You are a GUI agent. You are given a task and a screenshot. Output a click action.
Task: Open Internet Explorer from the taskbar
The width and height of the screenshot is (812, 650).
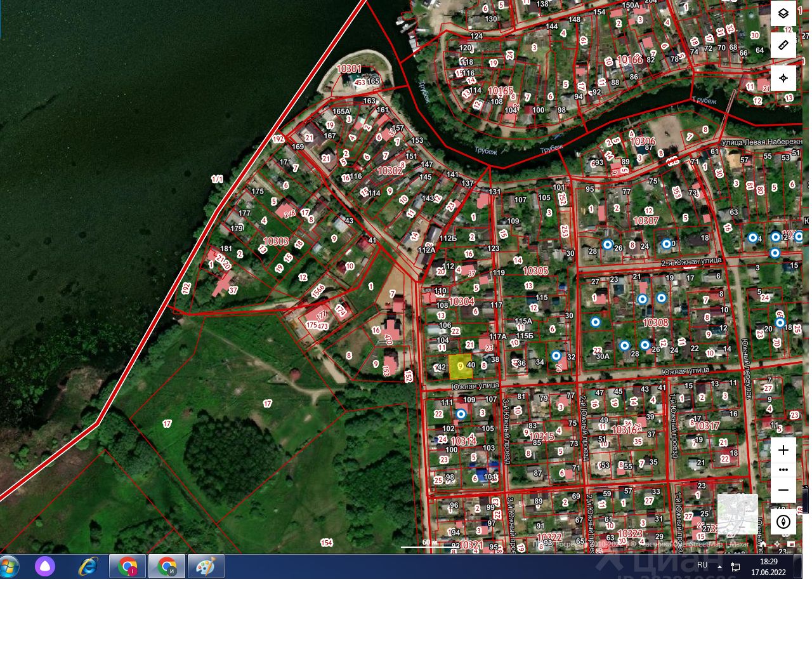[88, 566]
